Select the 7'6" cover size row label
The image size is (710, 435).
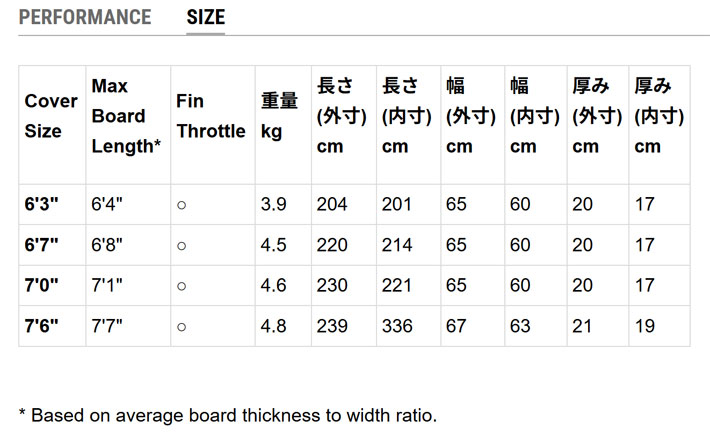(42, 327)
